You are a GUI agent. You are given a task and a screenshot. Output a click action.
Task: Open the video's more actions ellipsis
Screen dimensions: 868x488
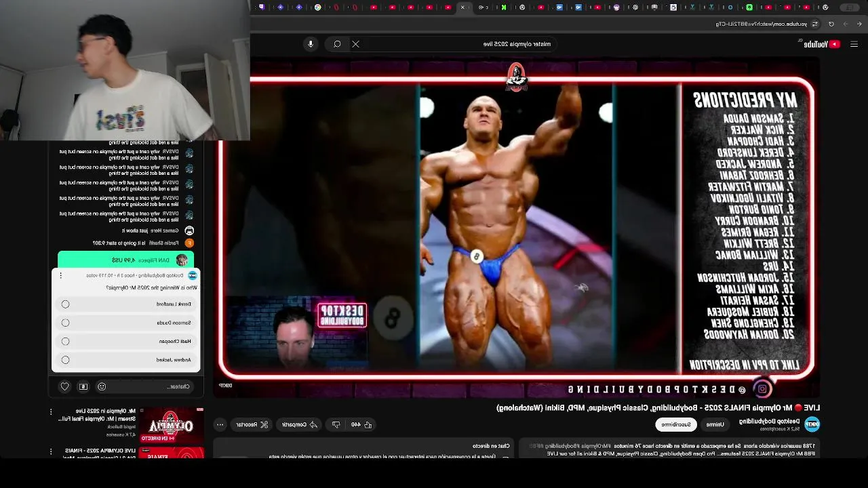[220, 425]
